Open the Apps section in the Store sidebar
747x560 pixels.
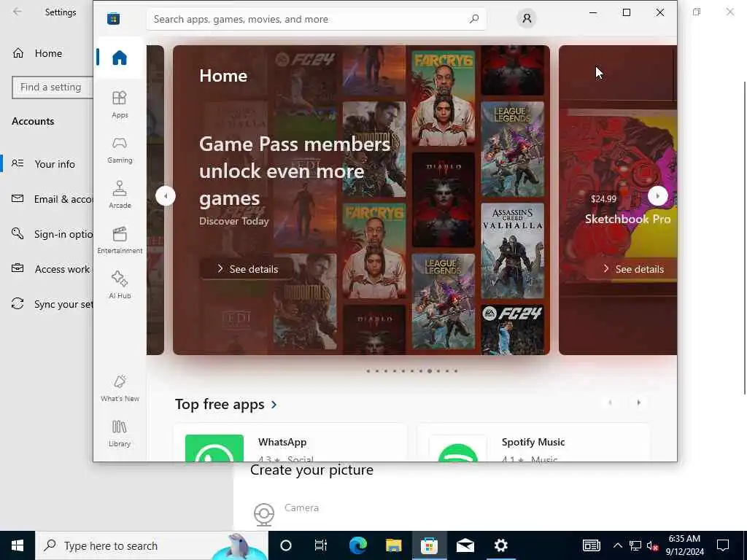coord(120,104)
